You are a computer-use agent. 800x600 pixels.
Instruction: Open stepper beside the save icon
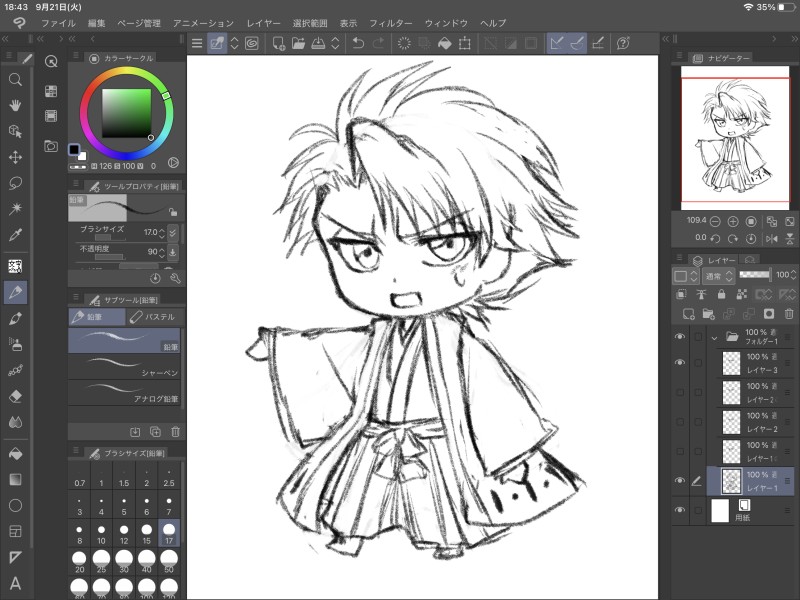335,43
